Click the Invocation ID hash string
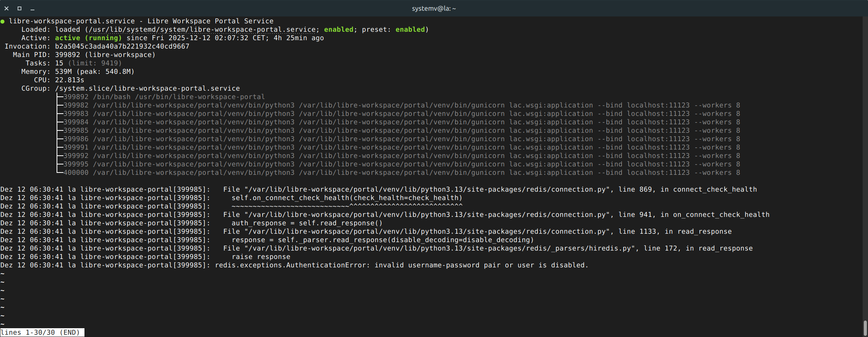This screenshot has height=337, width=868. tap(122, 46)
